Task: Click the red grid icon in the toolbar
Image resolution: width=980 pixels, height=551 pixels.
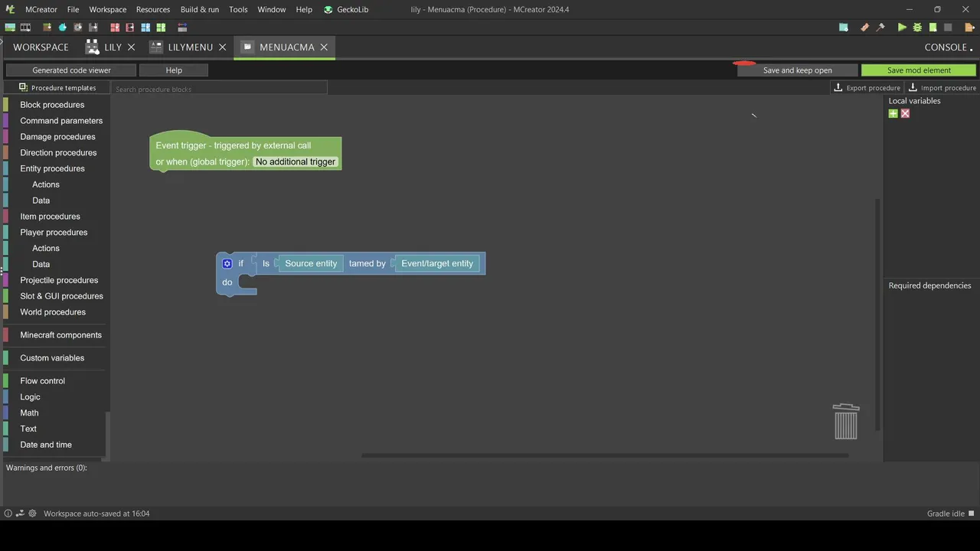Action: (115, 28)
